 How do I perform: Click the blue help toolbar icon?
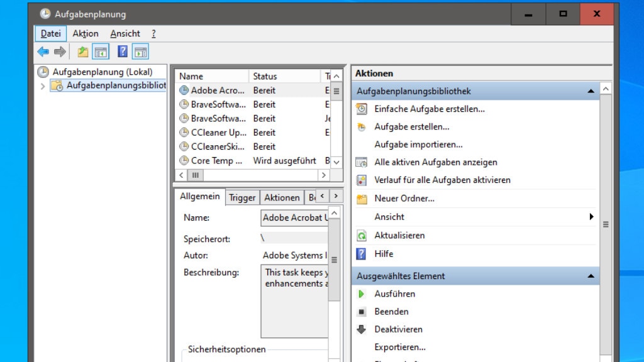tap(123, 52)
